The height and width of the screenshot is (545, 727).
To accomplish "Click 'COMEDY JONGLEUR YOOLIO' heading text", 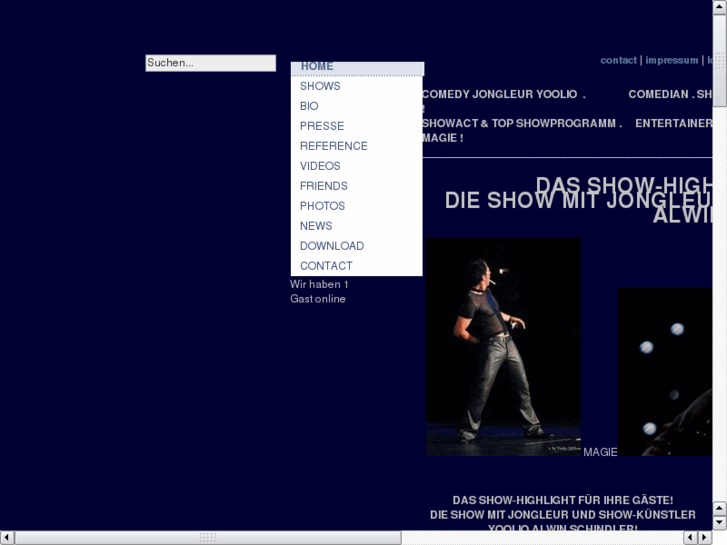I will tap(499, 94).
